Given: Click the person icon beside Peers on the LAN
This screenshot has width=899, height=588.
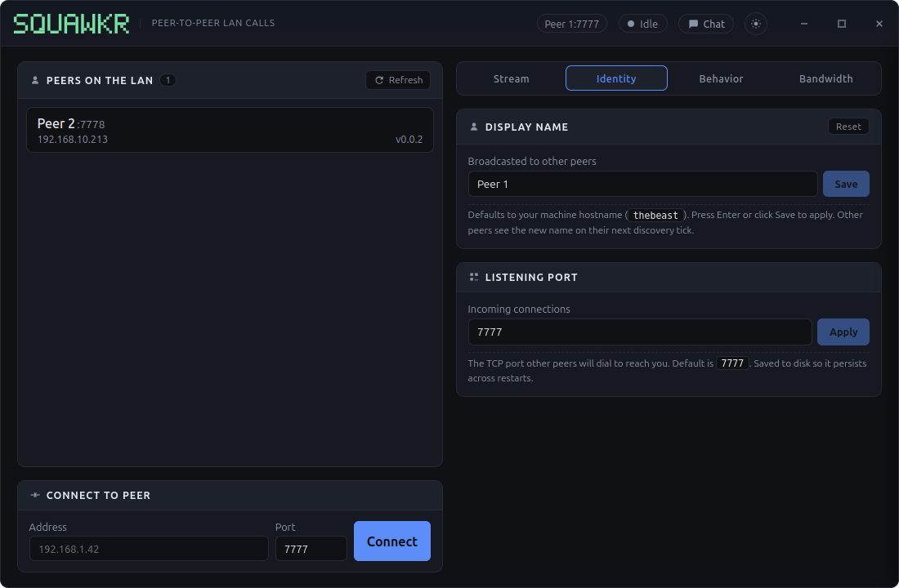Looking at the screenshot, I should click(35, 80).
